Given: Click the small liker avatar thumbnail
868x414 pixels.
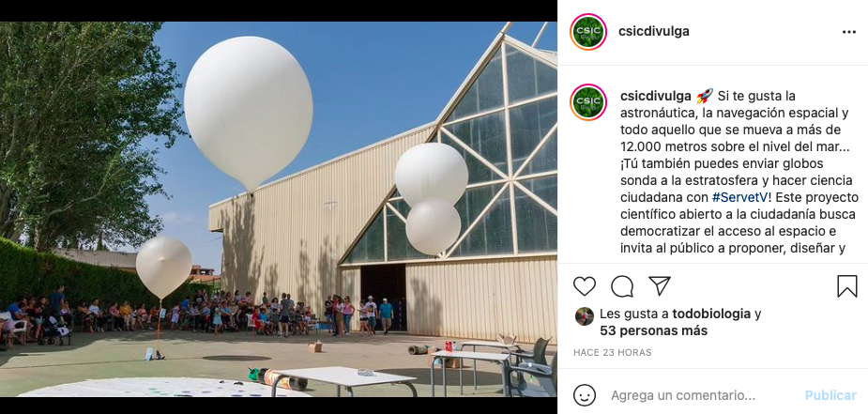Looking at the screenshot, I should [x=584, y=316].
